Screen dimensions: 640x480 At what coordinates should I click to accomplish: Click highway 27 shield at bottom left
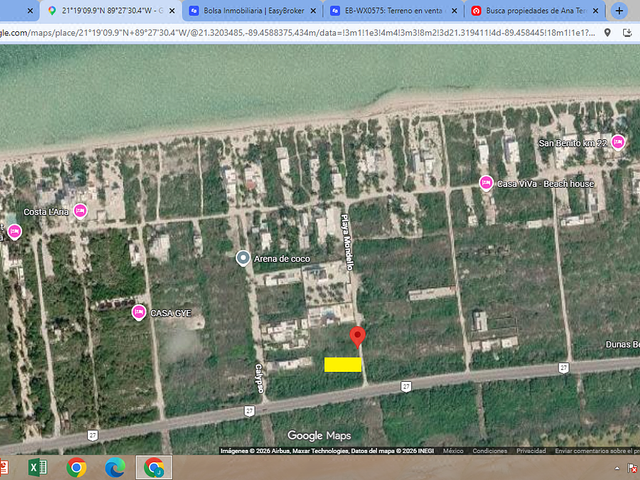pyautogui.click(x=93, y=436)
